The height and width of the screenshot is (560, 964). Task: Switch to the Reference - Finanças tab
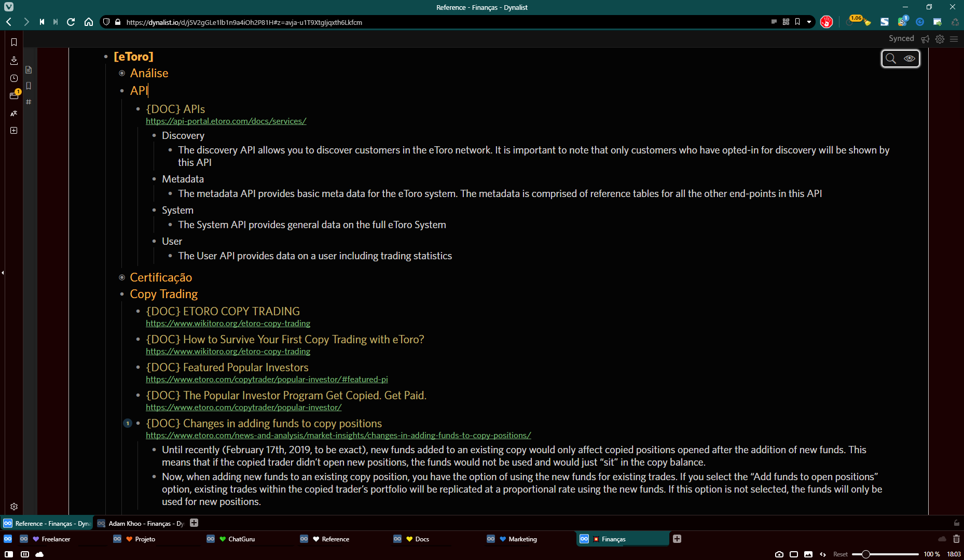pyautogui.click(x=47, y=523)
